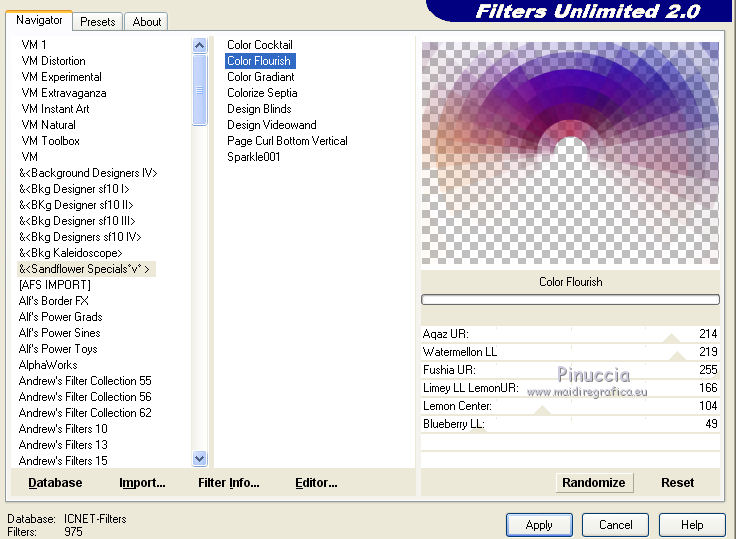Randomize the filter settings
The image size is (736, 539).
pos(594,483)
